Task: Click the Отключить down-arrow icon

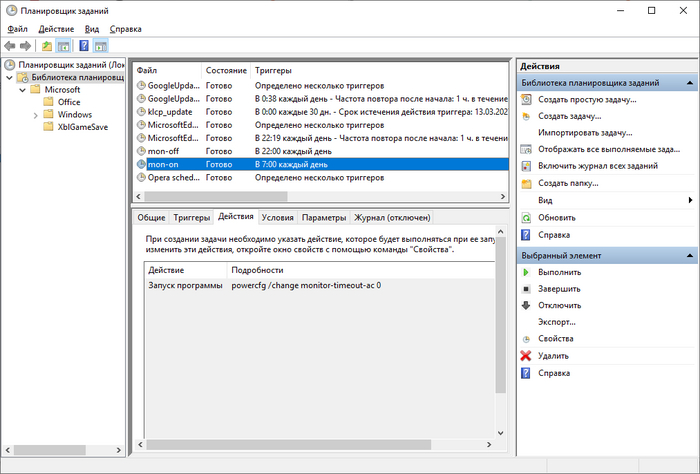Action: coord(526,306)
